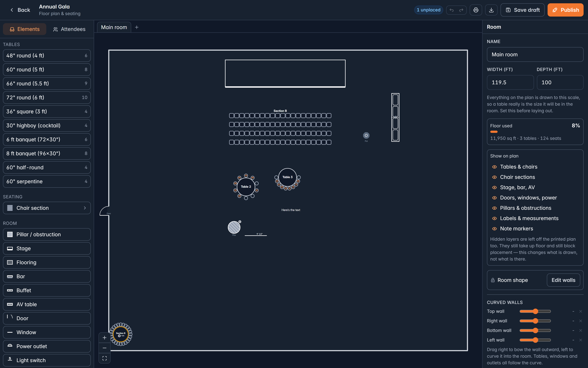Go Back to previous page
588x368 pixels.
tap(20, 10)
